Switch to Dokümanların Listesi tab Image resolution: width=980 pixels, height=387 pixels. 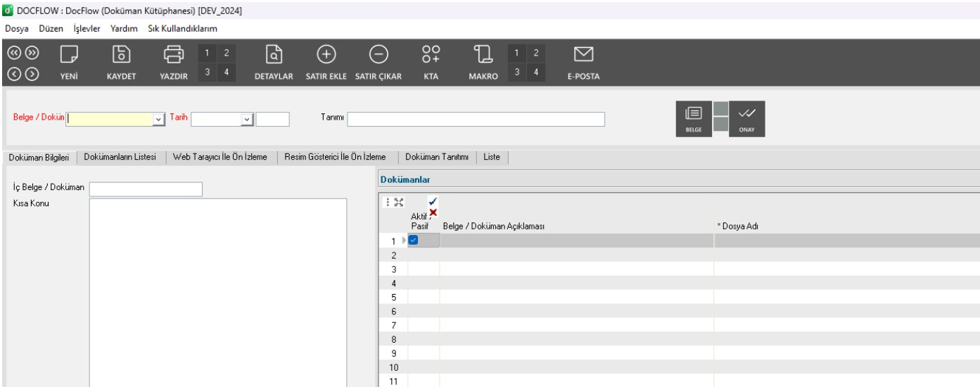[x=125, y=157]
